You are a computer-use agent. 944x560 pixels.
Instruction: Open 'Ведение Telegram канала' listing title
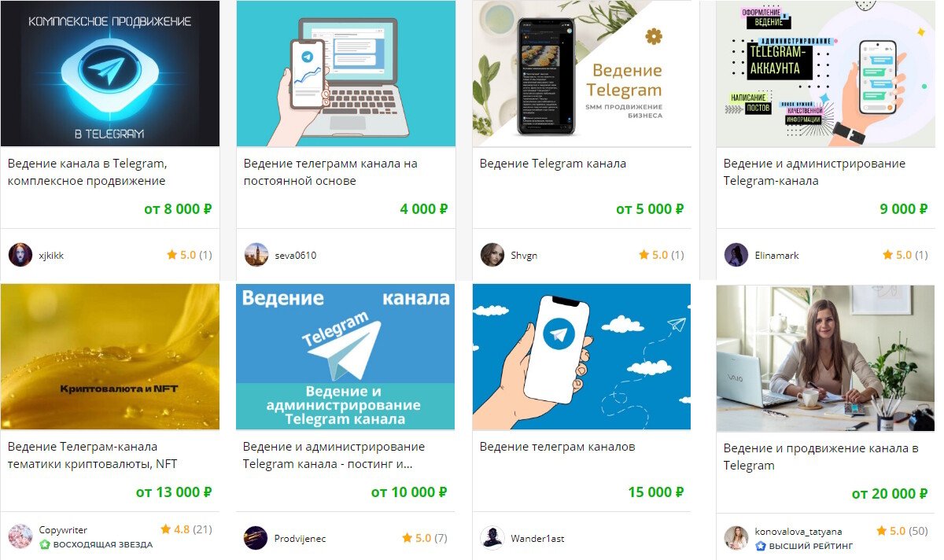[x=553, y=164]
